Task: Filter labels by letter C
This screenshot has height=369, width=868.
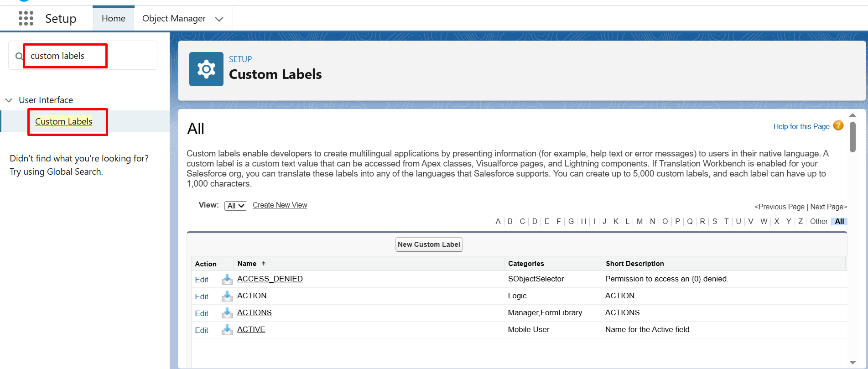Action: (522, 221)
